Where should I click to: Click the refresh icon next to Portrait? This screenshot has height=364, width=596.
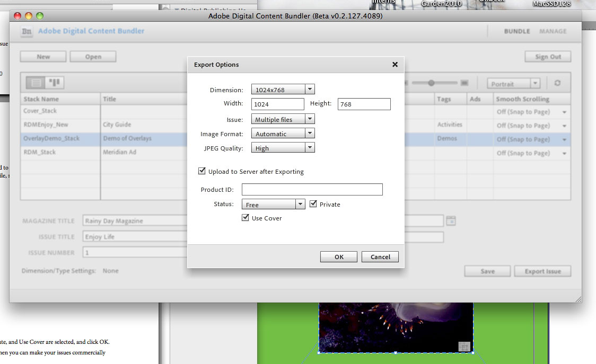pos(557,83)
